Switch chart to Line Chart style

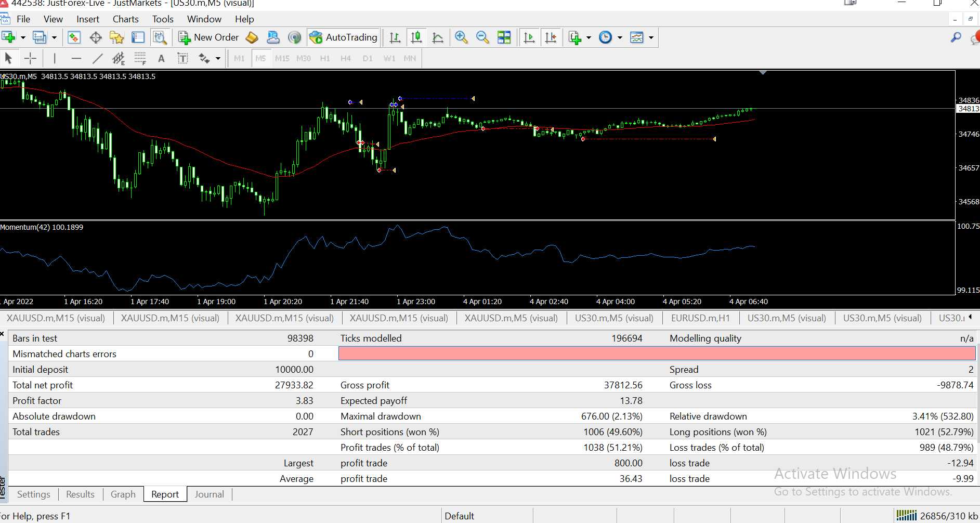(438, 37)
